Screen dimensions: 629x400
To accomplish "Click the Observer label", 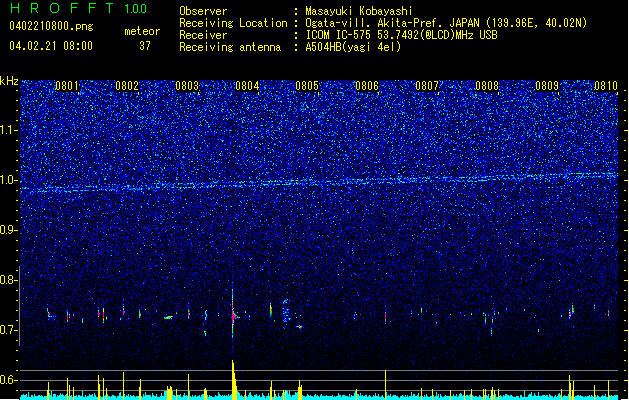I will point(203,11).
